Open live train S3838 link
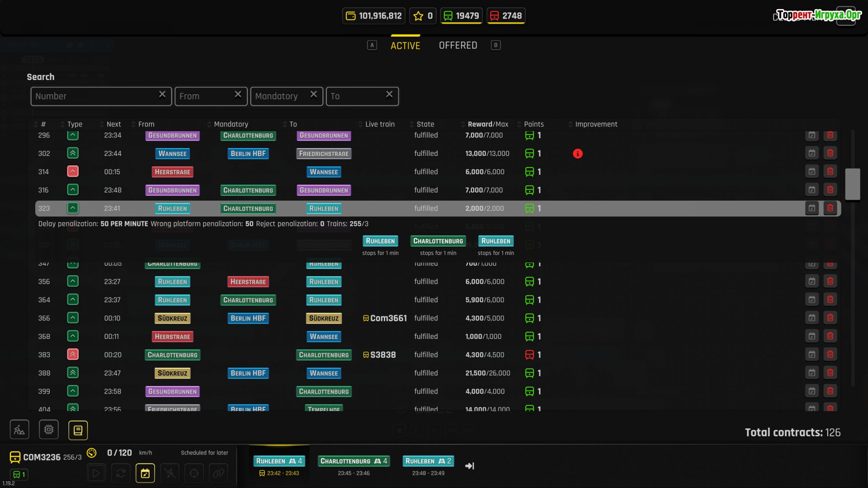Screen dimensions: 868x488 [382, 355]
